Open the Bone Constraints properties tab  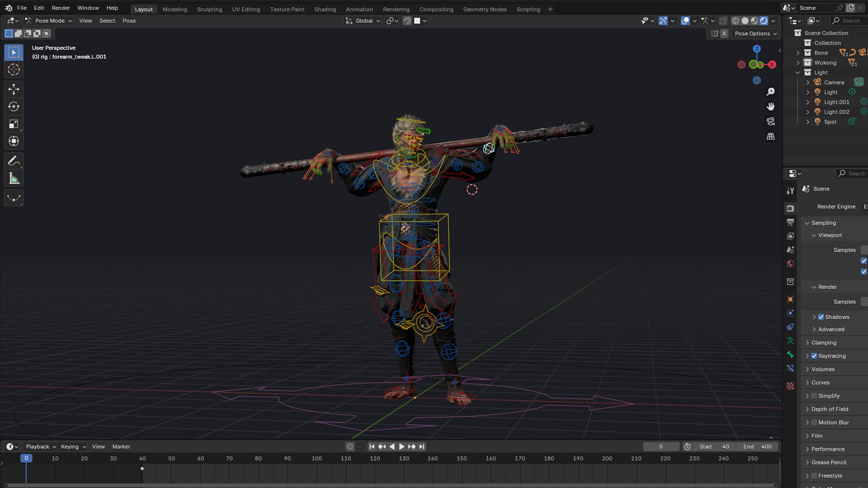pos(790,368)
